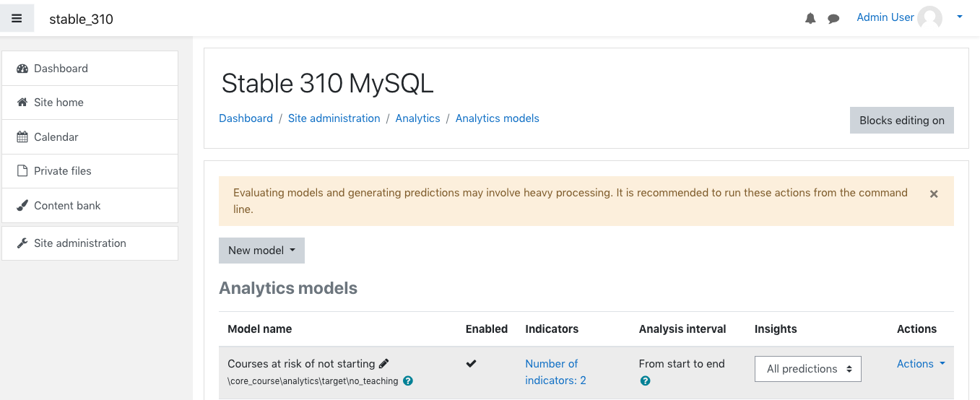Click the Site administration wrench icon
Screen dimensions: 980x400
click(x=22, y=243)
